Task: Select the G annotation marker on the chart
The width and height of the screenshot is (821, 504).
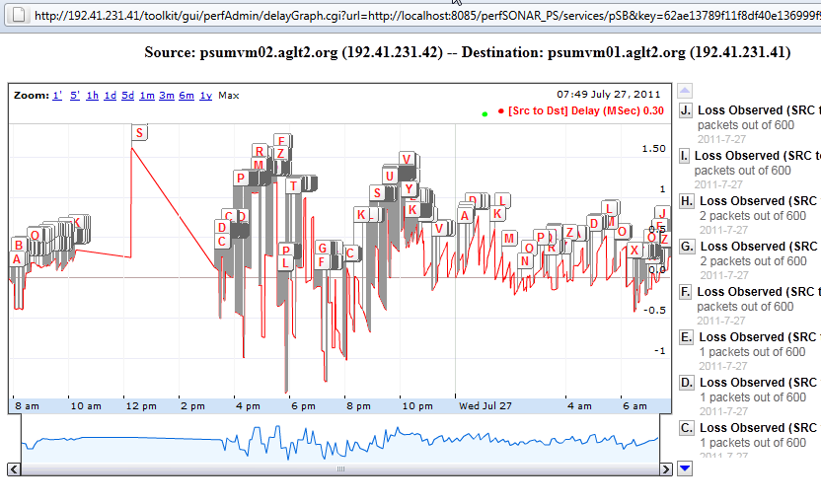Action: click(323, 249)
